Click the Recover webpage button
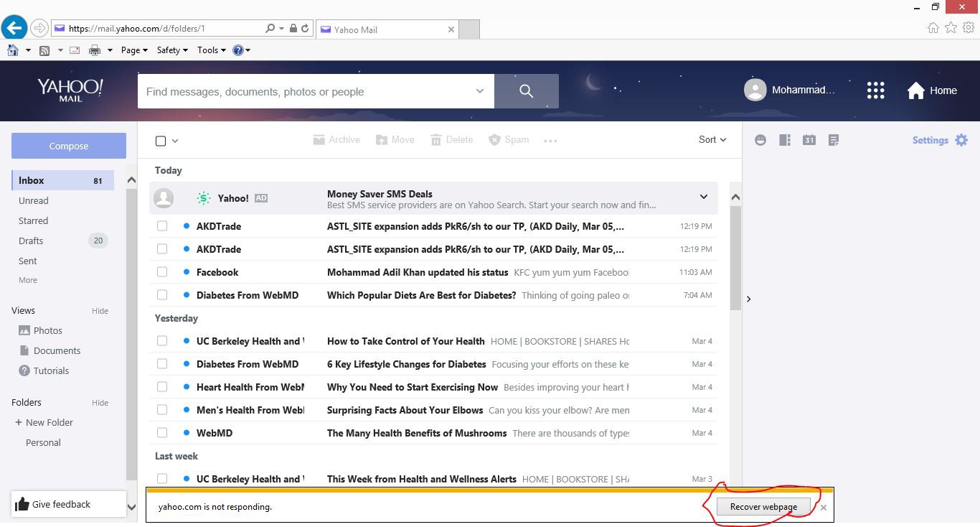The height and width of the screenshot is (527, 980). (763, 506)
